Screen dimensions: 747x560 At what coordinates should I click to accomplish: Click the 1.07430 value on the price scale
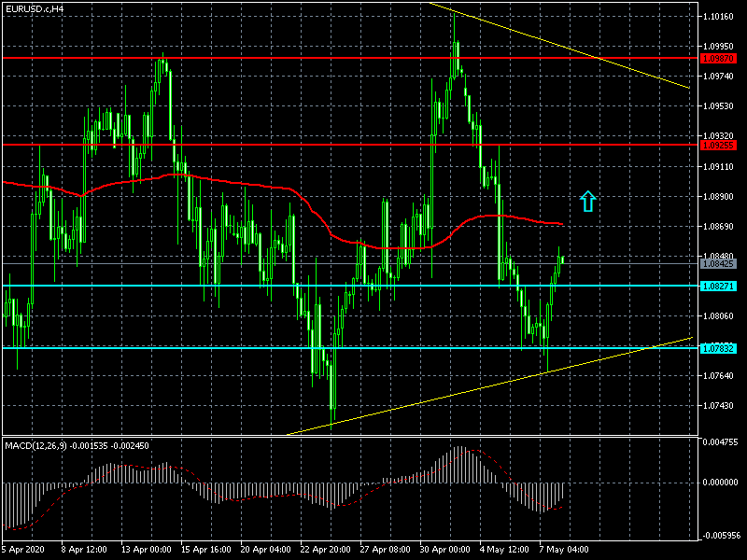tap(721, 406)
